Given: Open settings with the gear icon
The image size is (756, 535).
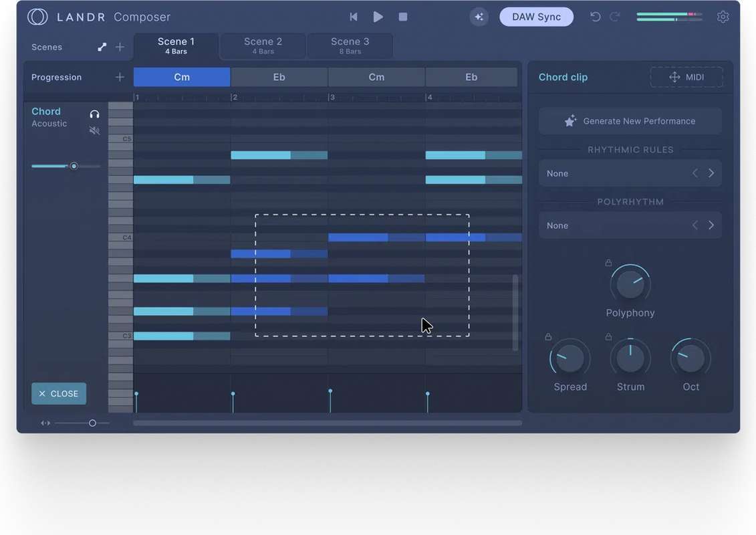Looking at the screenshot, I should click(723, 17).
